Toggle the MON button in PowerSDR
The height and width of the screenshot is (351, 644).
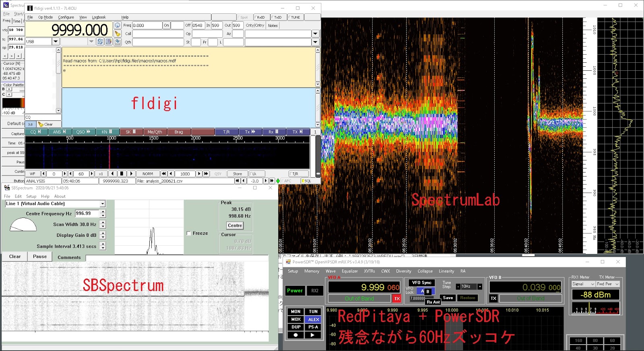coord(296,311)
